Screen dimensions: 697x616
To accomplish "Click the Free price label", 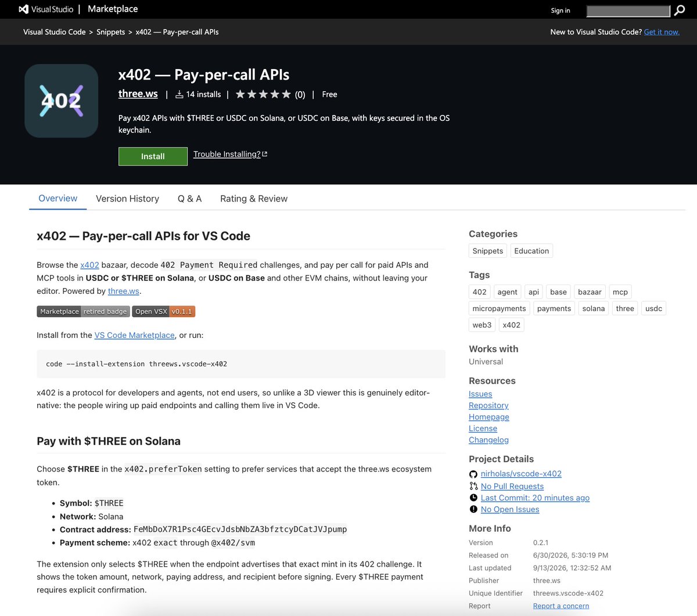I will pyautogui.click(x=329, y=94).
